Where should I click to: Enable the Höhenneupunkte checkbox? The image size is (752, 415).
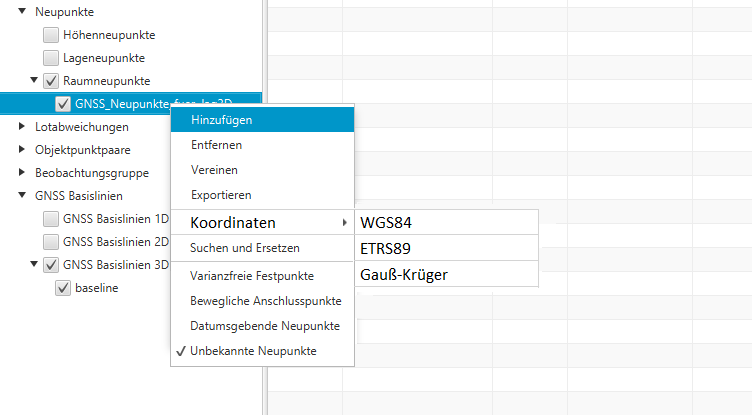[51, 35]
